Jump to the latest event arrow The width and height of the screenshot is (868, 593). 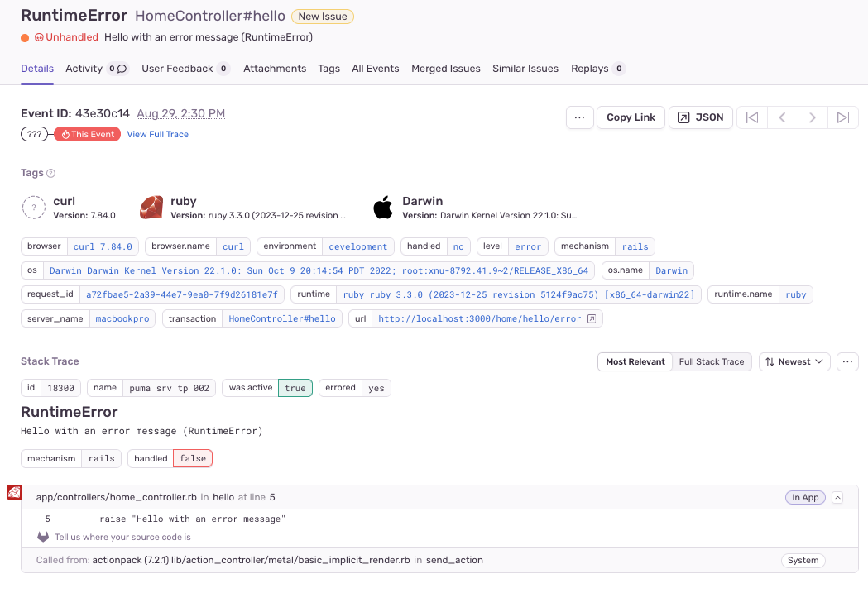coord(842,117)
